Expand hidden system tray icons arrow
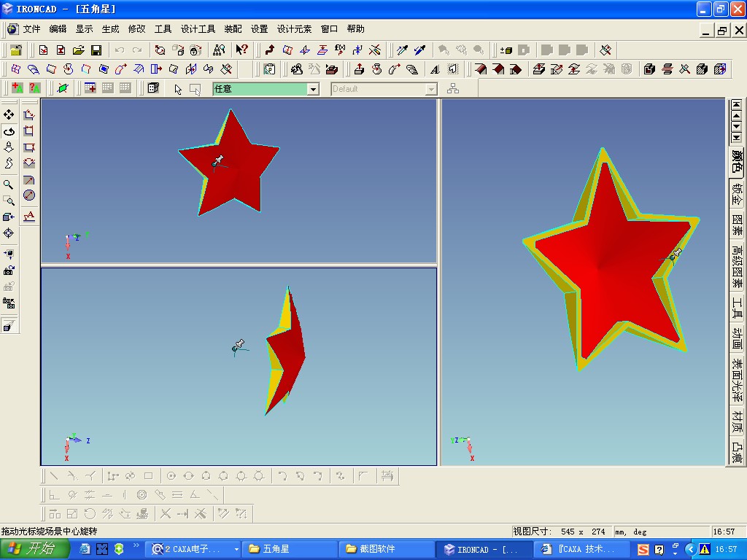The width and height of the screenshot is (747, 560). click(x=690, y=550)
